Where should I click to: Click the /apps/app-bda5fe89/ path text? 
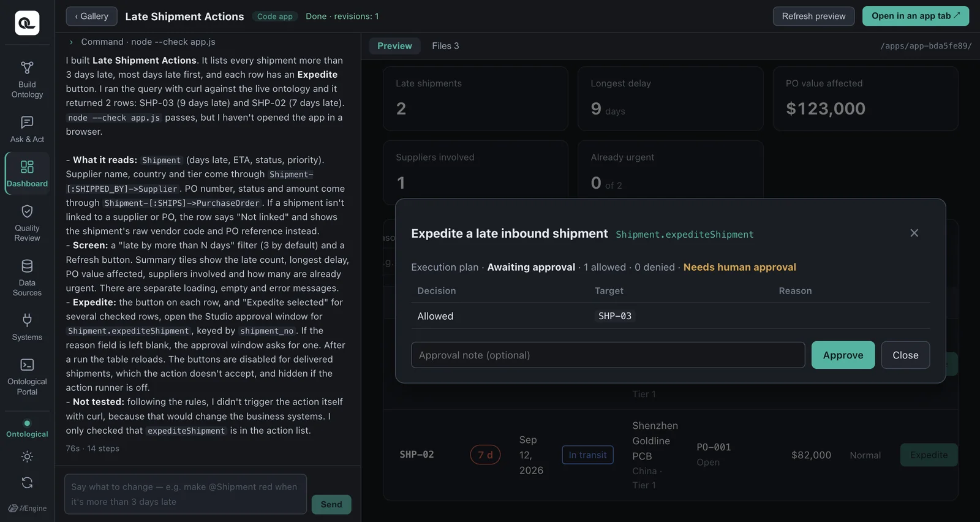click(x=925, y=46)
